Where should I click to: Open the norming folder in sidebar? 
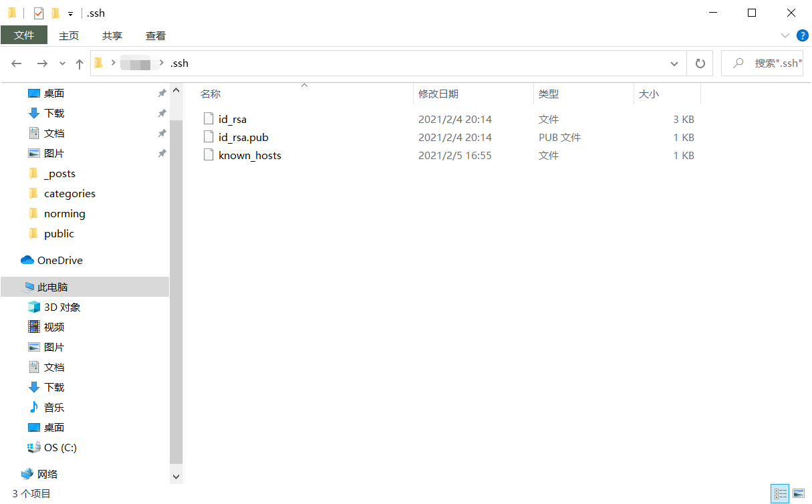point(64,214)
